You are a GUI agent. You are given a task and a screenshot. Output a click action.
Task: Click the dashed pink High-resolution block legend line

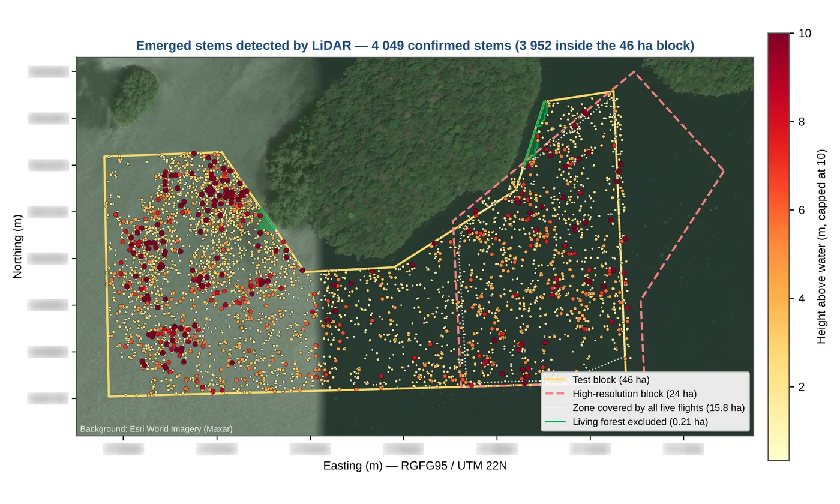556,394
